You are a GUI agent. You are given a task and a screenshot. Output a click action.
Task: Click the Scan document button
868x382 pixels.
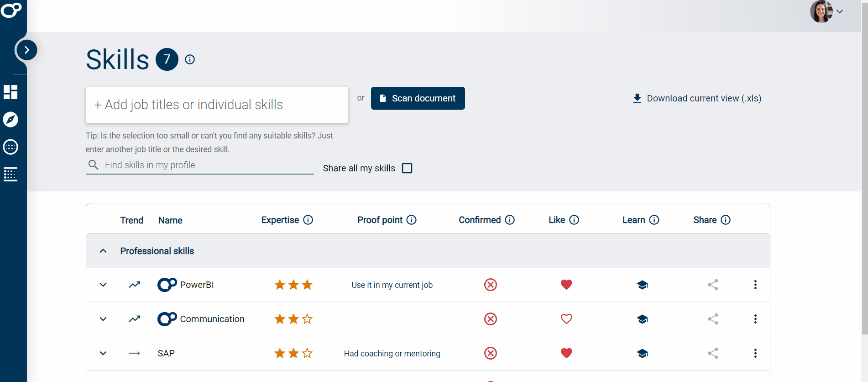tap(418, 98)
